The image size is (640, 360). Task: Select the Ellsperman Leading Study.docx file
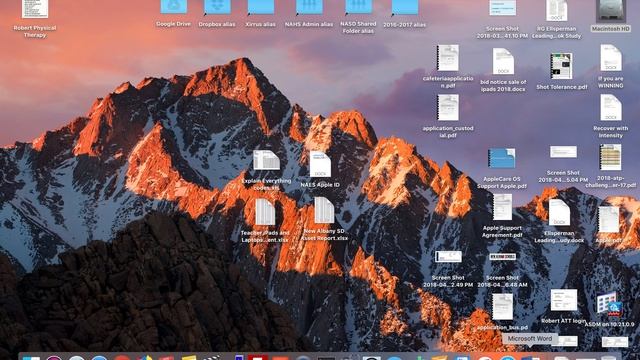pos(559,212)
